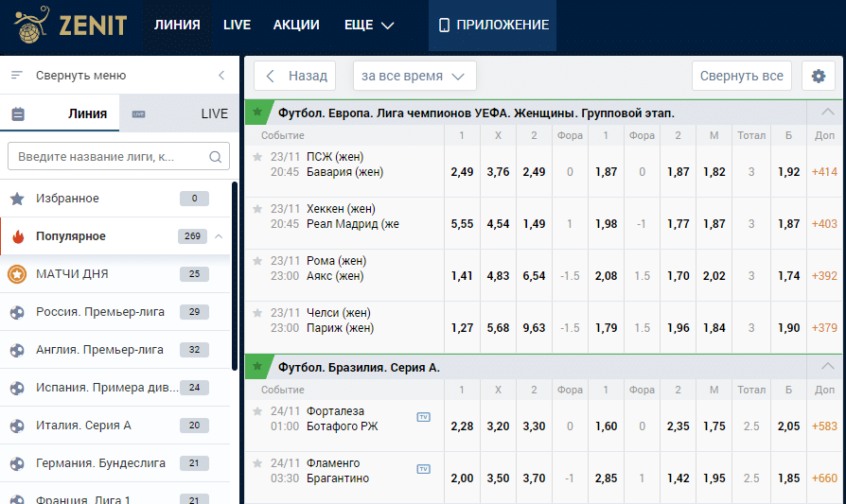
Task: Click the Назад button
Action: click(x=295, y=76)
